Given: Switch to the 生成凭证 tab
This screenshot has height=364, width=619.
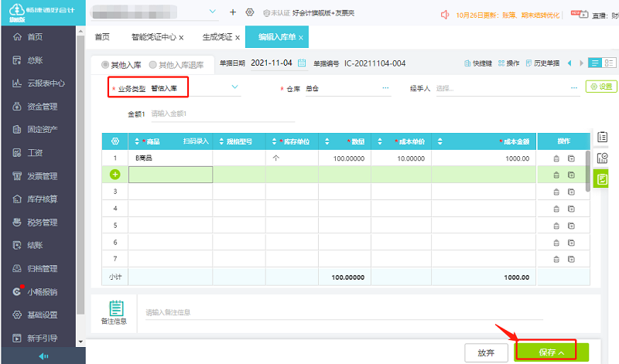Looking at the screenshot, I should (217, 37).
